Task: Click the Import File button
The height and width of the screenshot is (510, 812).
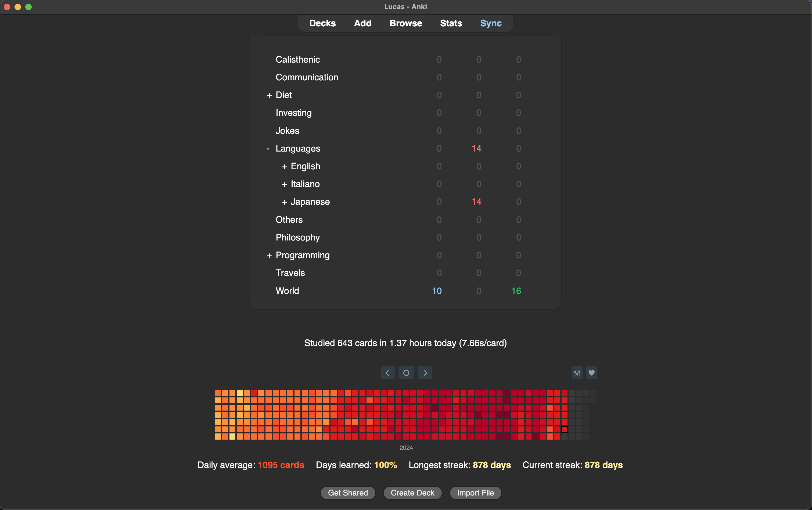Action: [475, 492]
